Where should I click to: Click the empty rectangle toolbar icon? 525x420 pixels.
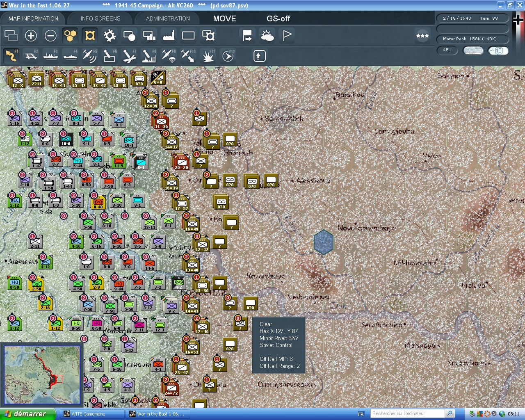(x=188, y=36)
